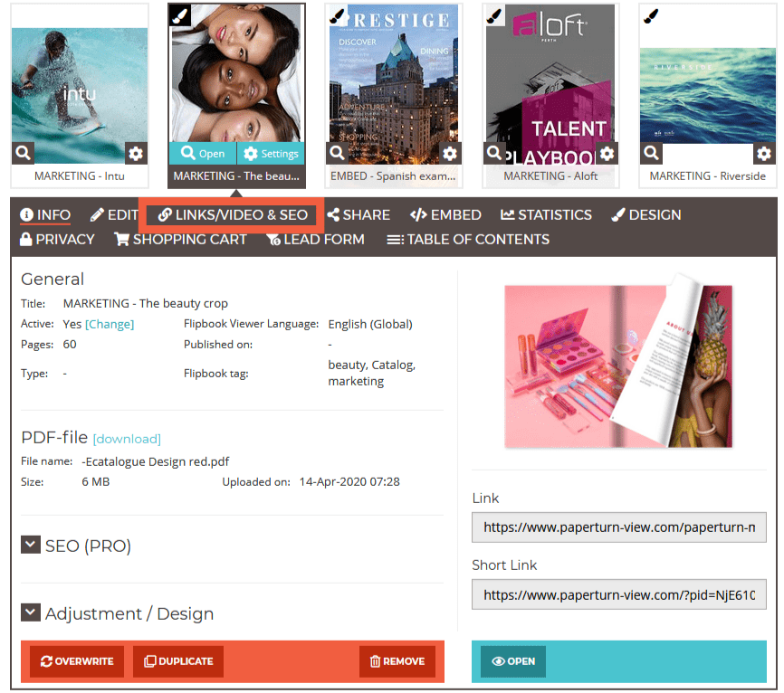The width and height of the screenshot is (784, 693).
Task: Click the [Change] link beside Active
Action: (110, 324)
